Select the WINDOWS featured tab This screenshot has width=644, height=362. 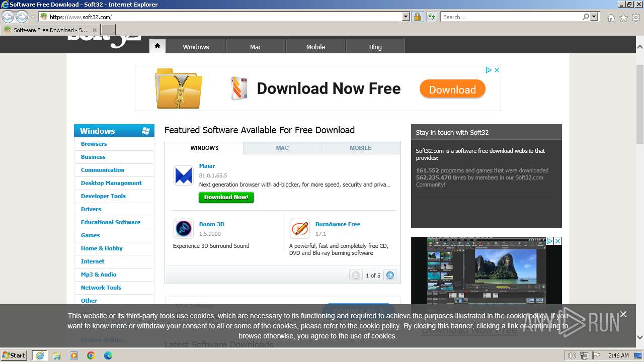click(204, 148)
